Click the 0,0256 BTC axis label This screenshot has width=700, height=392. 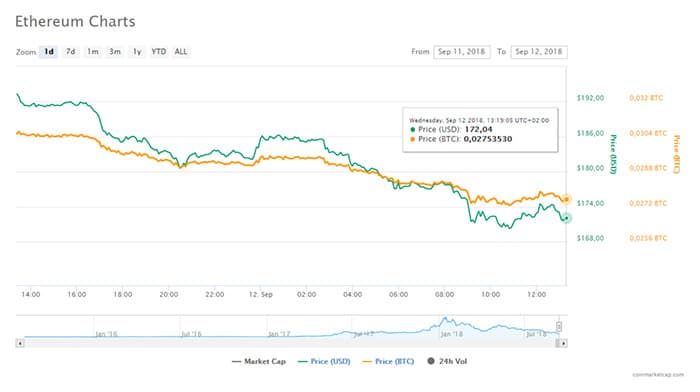648,238
